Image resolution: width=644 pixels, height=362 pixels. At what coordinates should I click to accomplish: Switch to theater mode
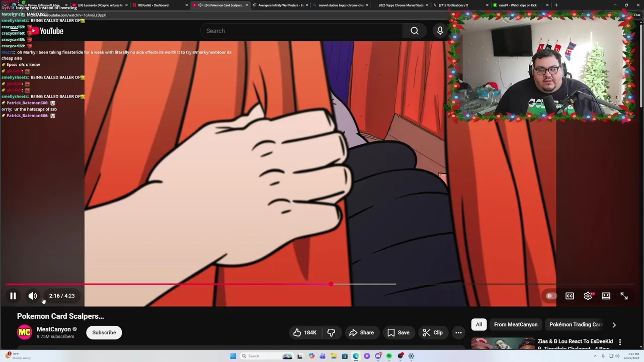point(606,296)
